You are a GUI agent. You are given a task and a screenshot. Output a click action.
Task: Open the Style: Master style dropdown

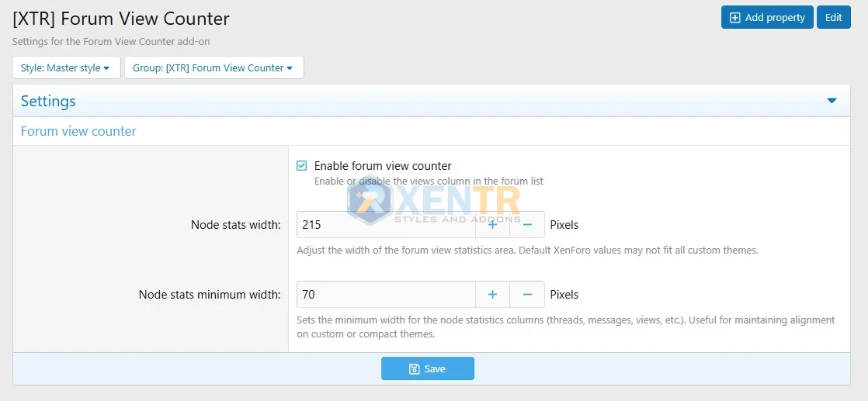(66, 68)
